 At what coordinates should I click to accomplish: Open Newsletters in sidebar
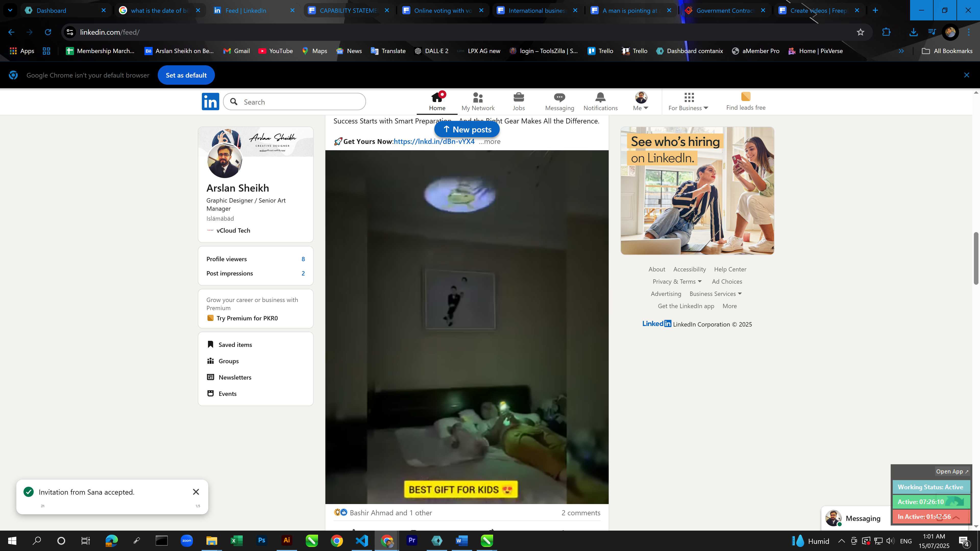point(235,378)
